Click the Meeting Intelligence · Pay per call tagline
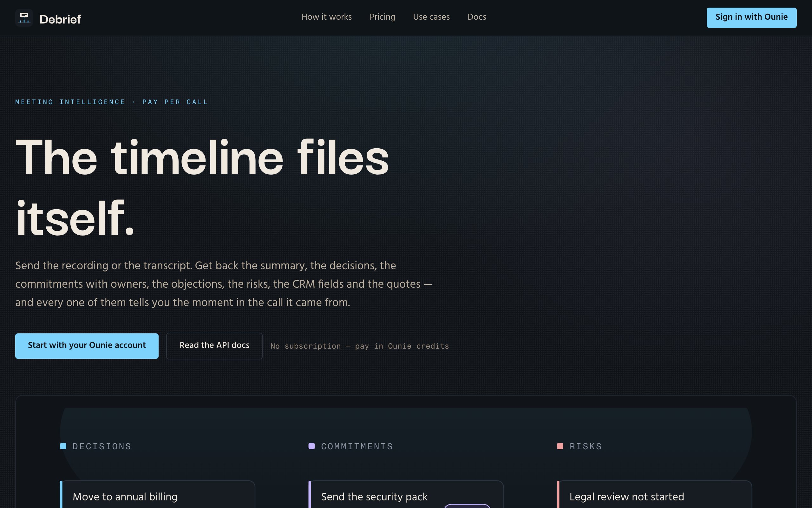This screenshot has height=508, width=812. [x=112, y=102]
